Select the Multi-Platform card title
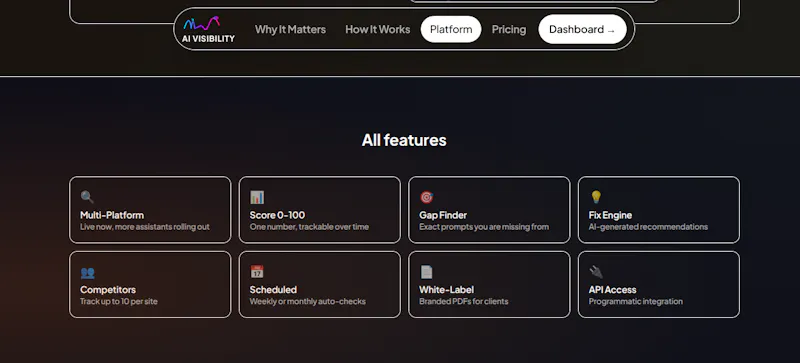 [112, 215]
